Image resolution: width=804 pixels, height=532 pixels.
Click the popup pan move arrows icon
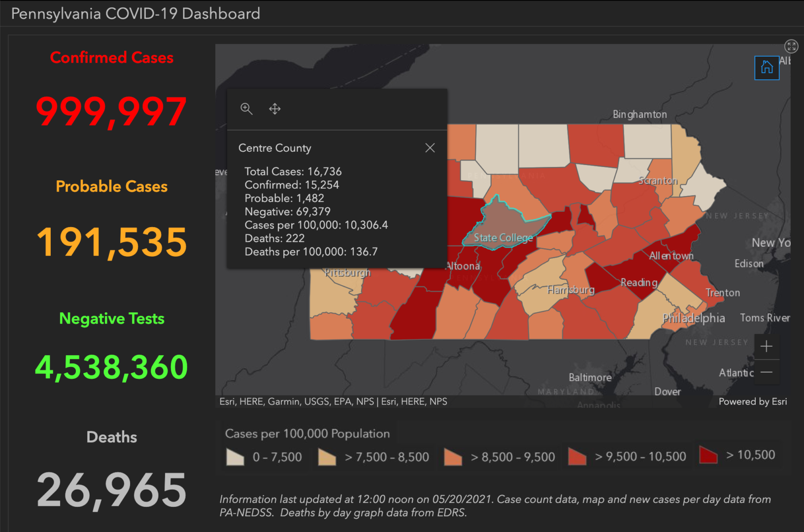point(275,109)
